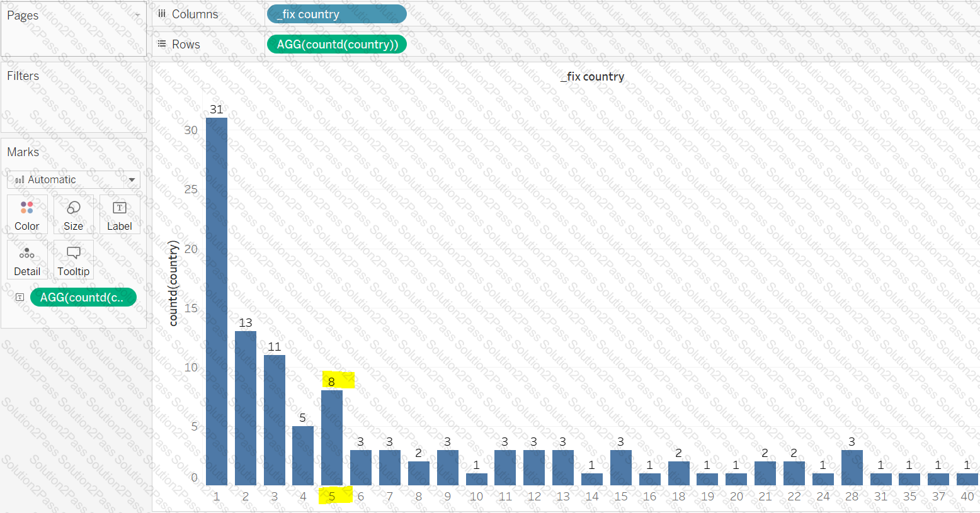Open the Color marks card
The image size is (980, 513).
point(27,215)
